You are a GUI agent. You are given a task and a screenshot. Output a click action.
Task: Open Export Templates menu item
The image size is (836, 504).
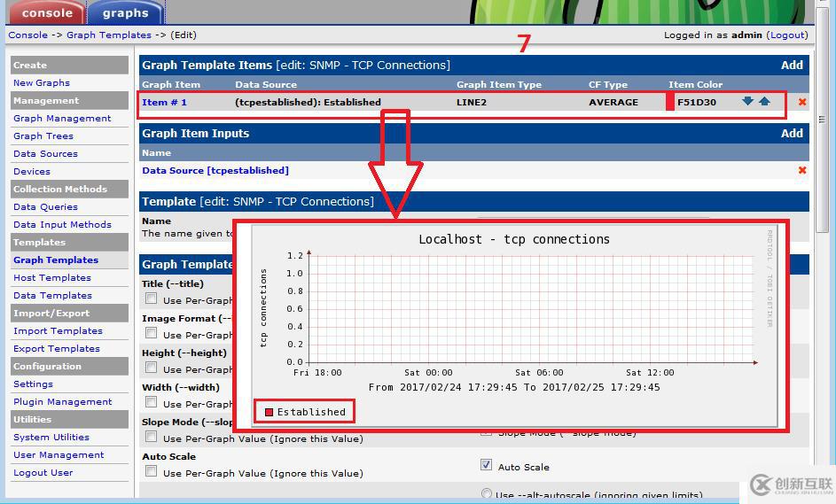[x=57, y=348]
